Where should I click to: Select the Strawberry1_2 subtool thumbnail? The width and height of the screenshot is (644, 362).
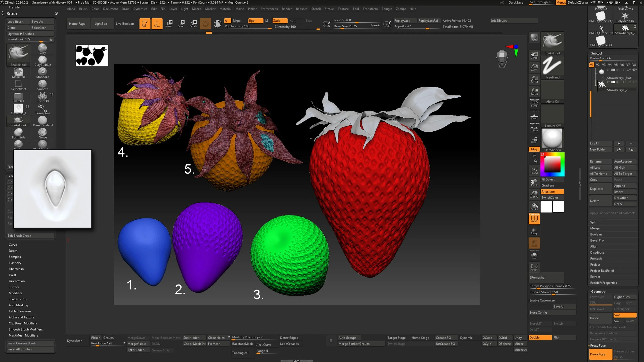pyautogui.click(x=602, y=84)
